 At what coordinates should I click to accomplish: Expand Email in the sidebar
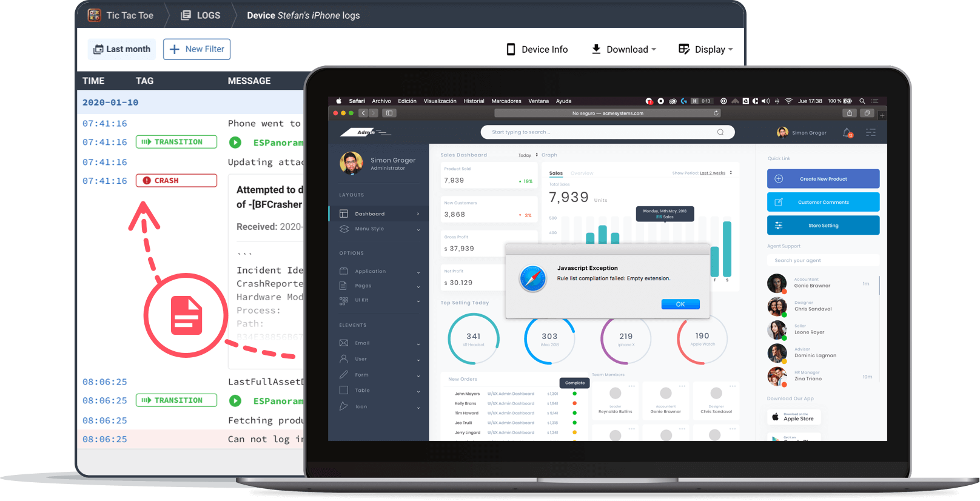[378, 343]
